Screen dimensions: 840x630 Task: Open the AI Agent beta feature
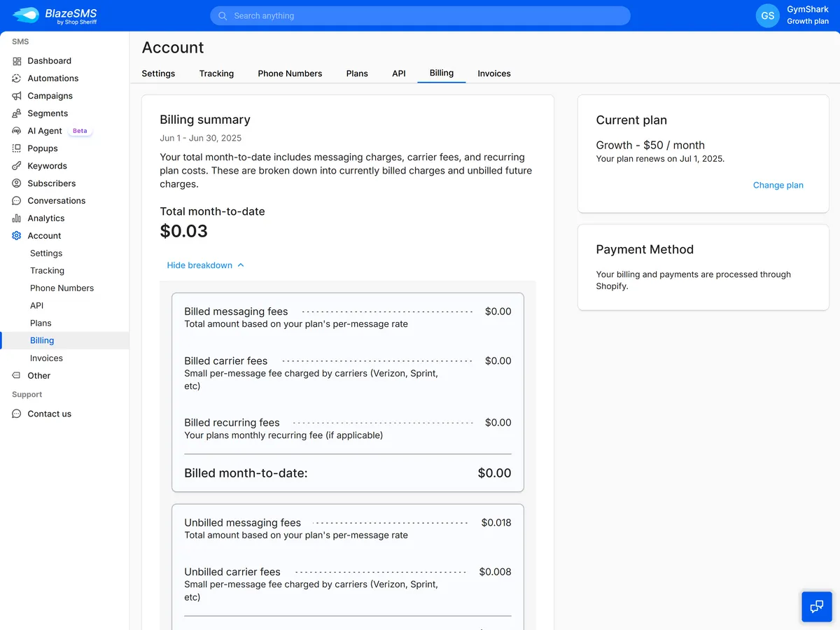click(x=44, y=131)
